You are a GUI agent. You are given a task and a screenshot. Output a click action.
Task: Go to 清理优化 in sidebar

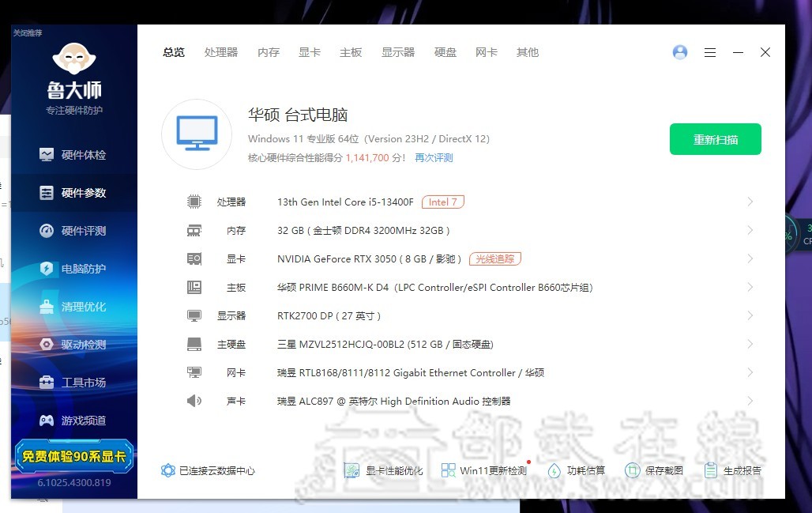[x=73, y=307]
